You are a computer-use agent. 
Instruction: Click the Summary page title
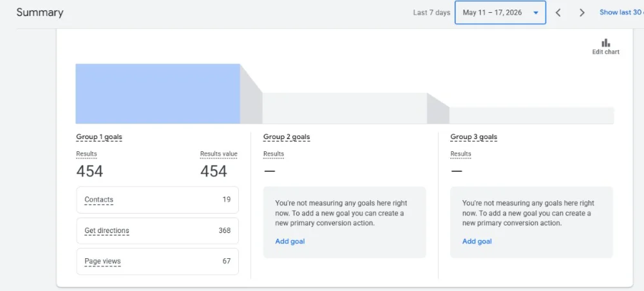40,13
